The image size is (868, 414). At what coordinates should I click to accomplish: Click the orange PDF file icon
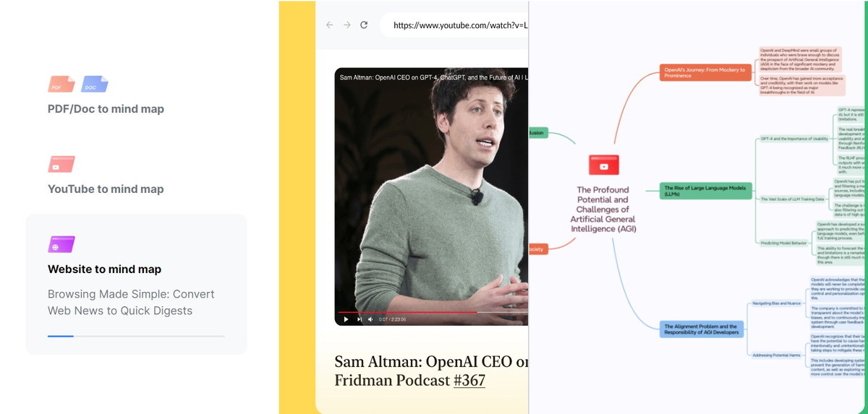(x=61, y=84)
